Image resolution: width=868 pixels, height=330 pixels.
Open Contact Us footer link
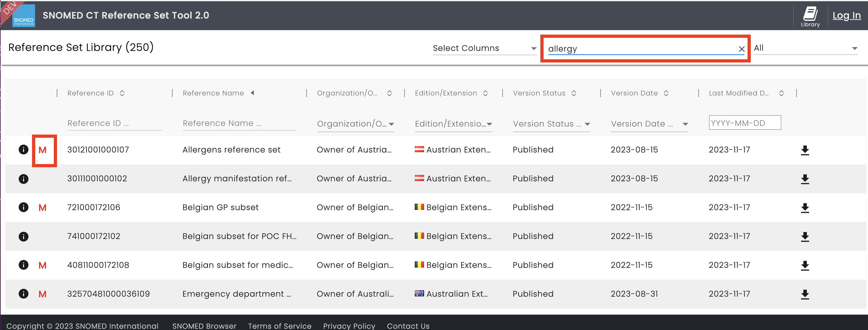click(408, 326)
